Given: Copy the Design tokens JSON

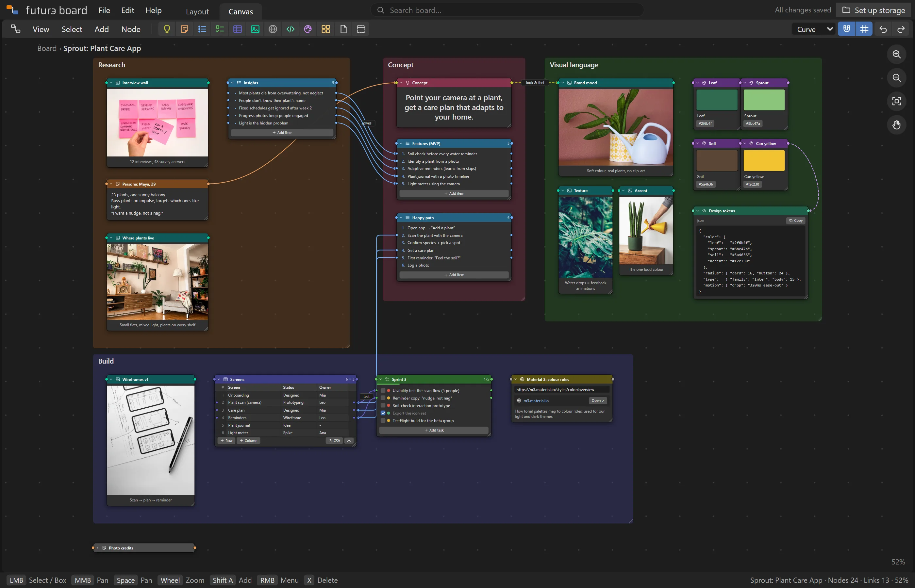Looking at the screenshot, I should point(796,221).
